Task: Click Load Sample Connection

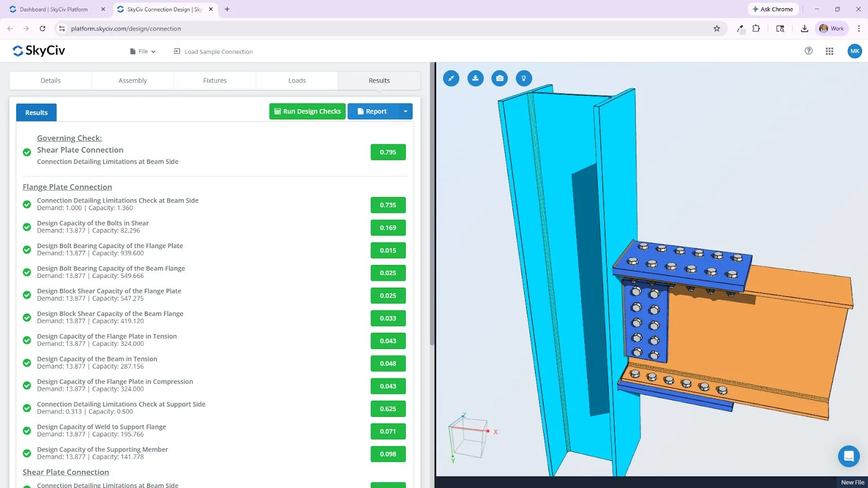Action: coord(213,52)
